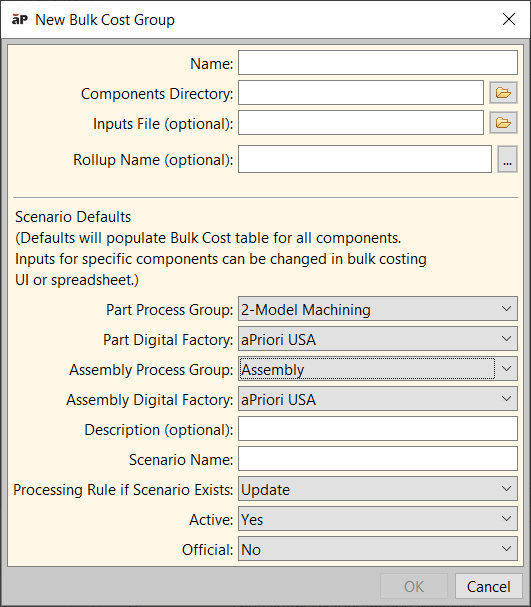
Task: Click into Description optional field
Action: [378, 429]
